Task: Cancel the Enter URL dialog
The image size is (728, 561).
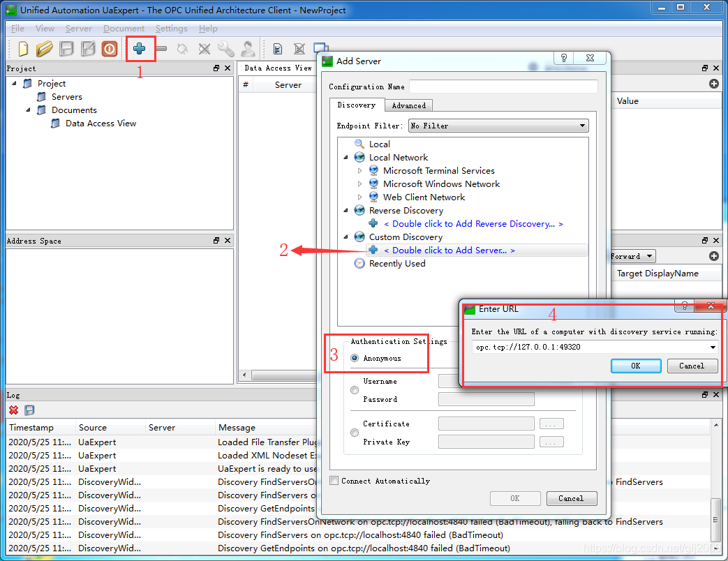Action: 692,366
